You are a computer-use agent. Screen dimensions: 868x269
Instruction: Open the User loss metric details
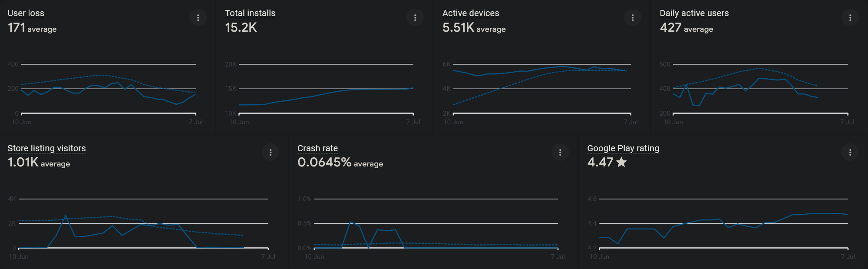coord(26,13)
